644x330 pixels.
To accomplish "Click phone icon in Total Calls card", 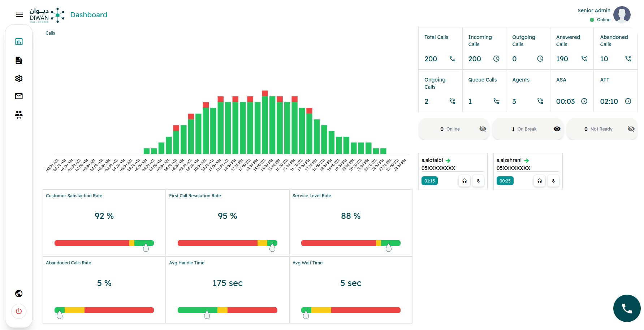I will 452,58.
